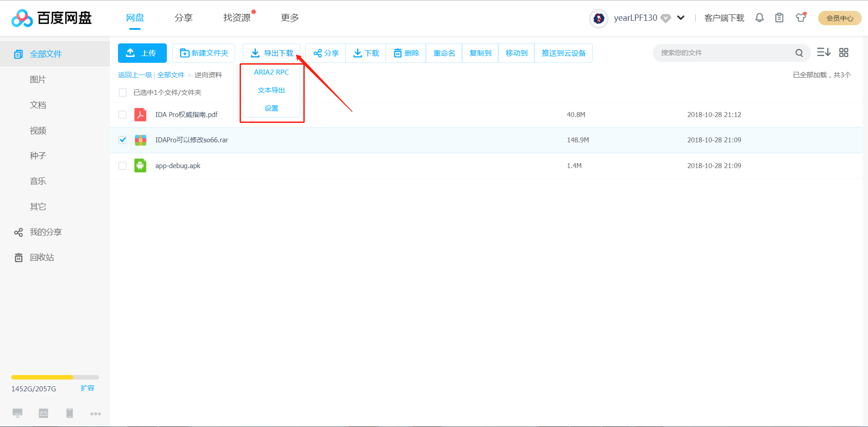Screen dimensions: 868x427
Task: Click 客户端下载 link
Action: [724, 18]
